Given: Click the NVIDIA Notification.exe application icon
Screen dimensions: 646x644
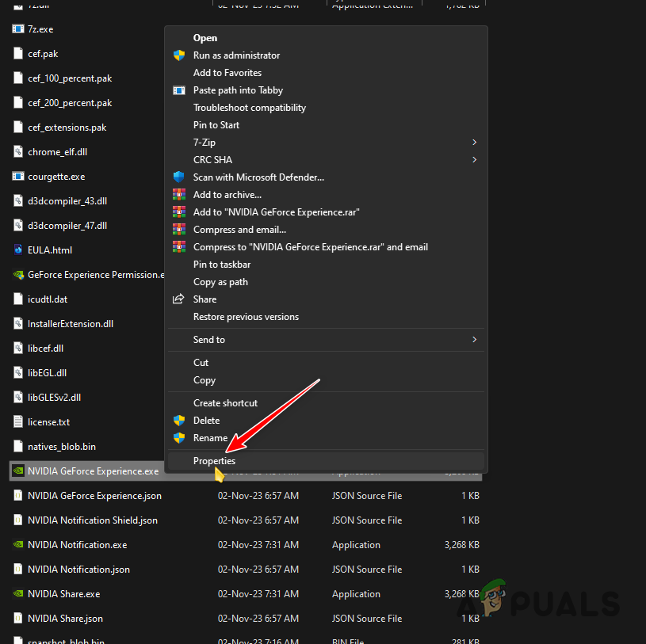Looking at the screenshot, I should tap(18, 544).
